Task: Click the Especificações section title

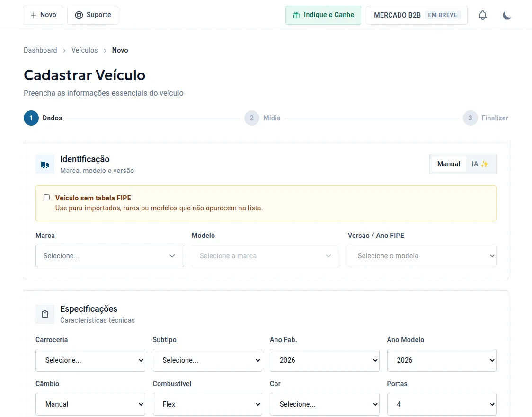Action: (x=89, y=309)
